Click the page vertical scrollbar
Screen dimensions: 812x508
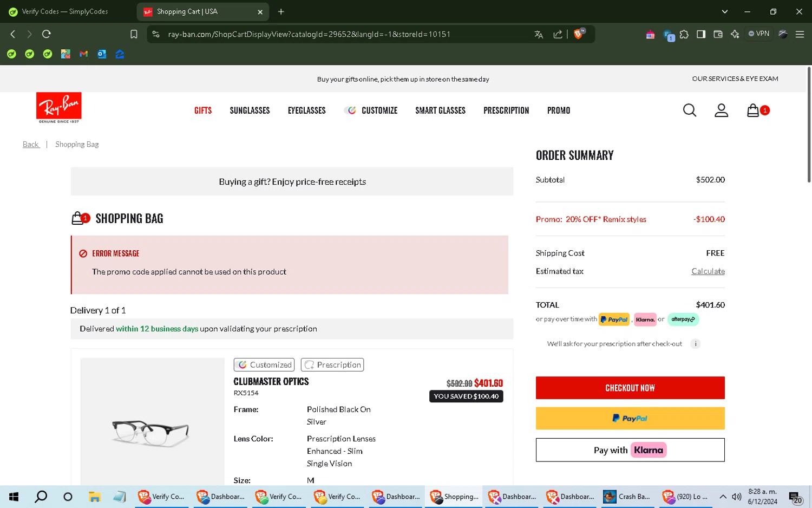pyautogui.click(x=809, y=125)
